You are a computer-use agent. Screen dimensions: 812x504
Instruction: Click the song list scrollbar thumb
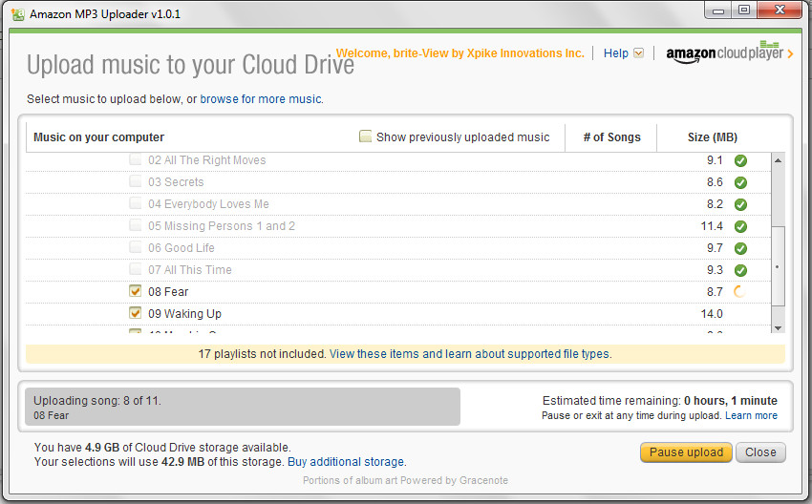pos(778,266)
